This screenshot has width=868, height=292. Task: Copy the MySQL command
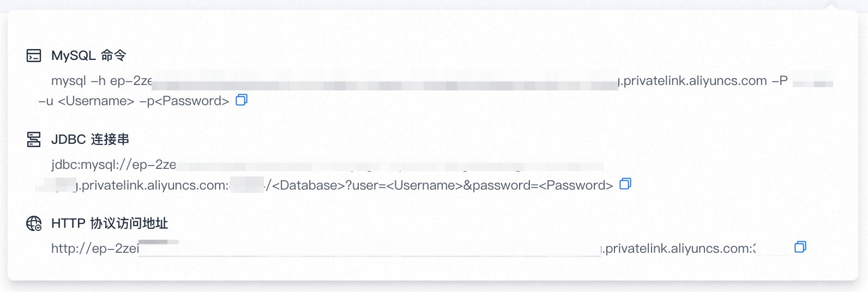[242, 100]
